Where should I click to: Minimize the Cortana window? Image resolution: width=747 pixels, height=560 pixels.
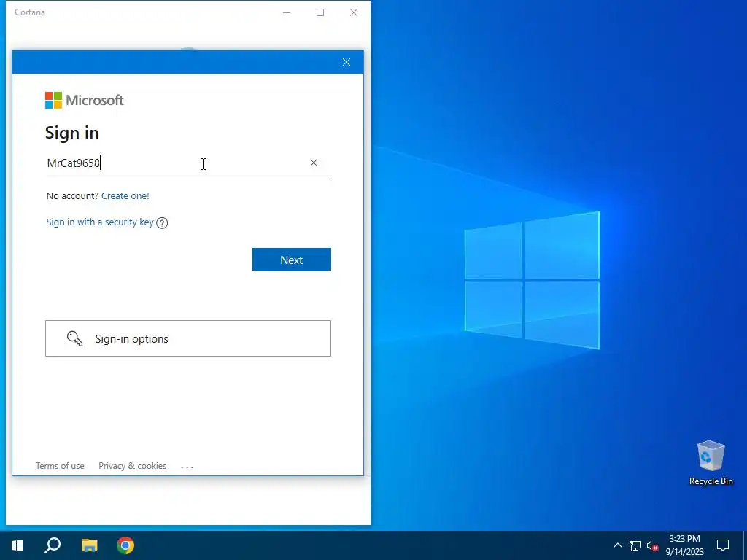(287, 12)
